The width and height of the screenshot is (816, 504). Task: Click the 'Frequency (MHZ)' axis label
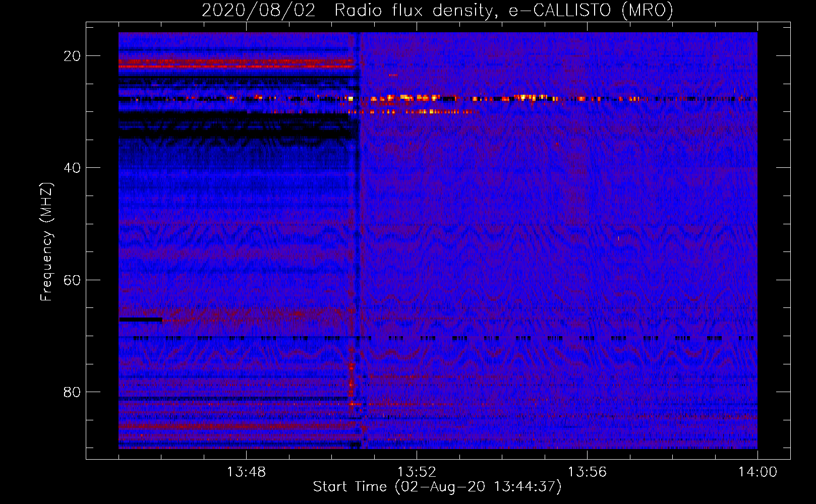[46, 241]
